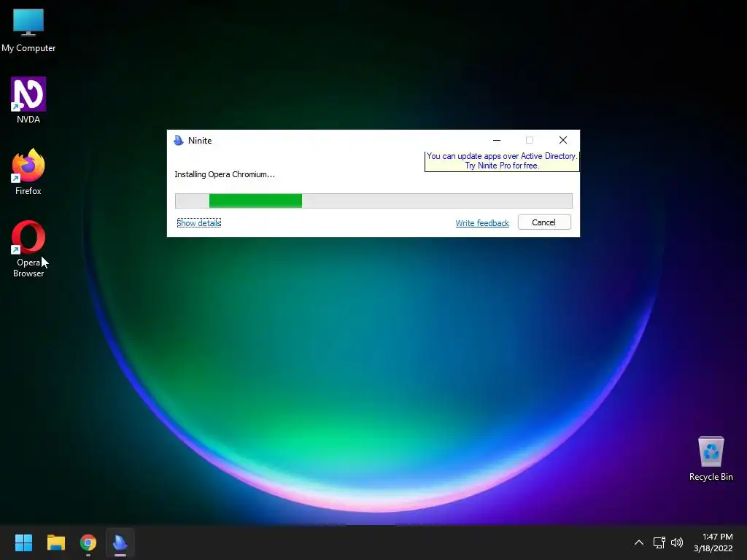The image size is (747, 560).
Task: Open the volume tray icon
Action: tap(676, 542)
